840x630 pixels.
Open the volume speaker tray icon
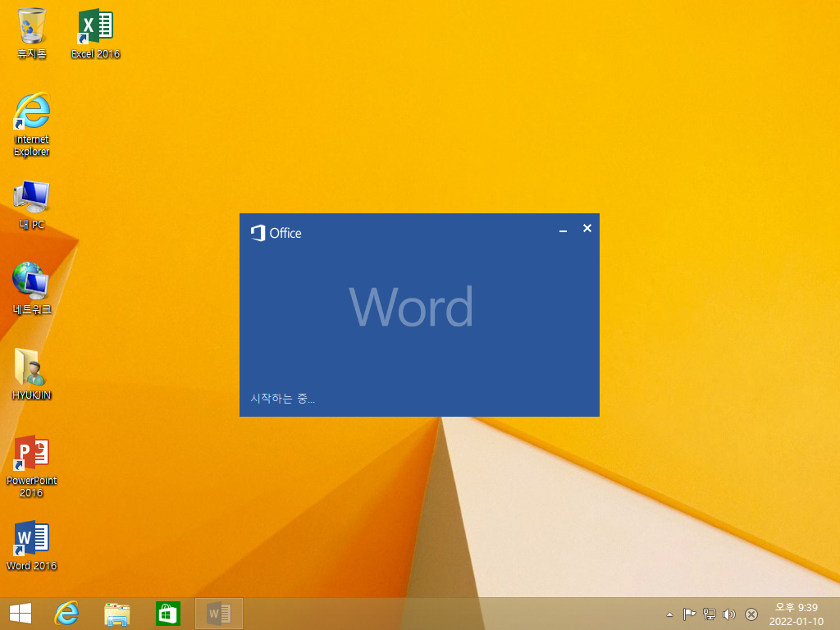[x=729, y=614]
